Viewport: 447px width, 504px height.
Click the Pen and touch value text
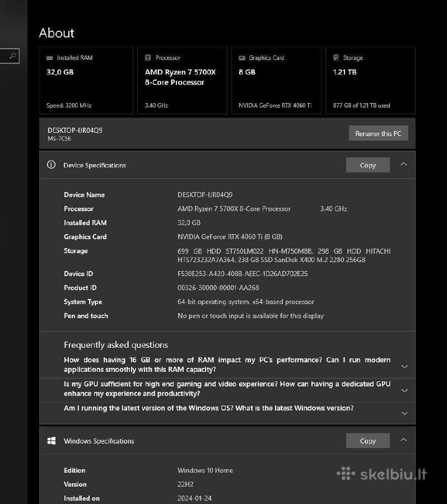250,316
